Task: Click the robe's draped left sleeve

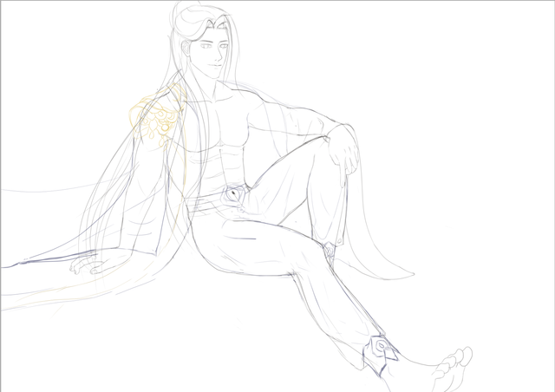Action: (x=130, y=208)
